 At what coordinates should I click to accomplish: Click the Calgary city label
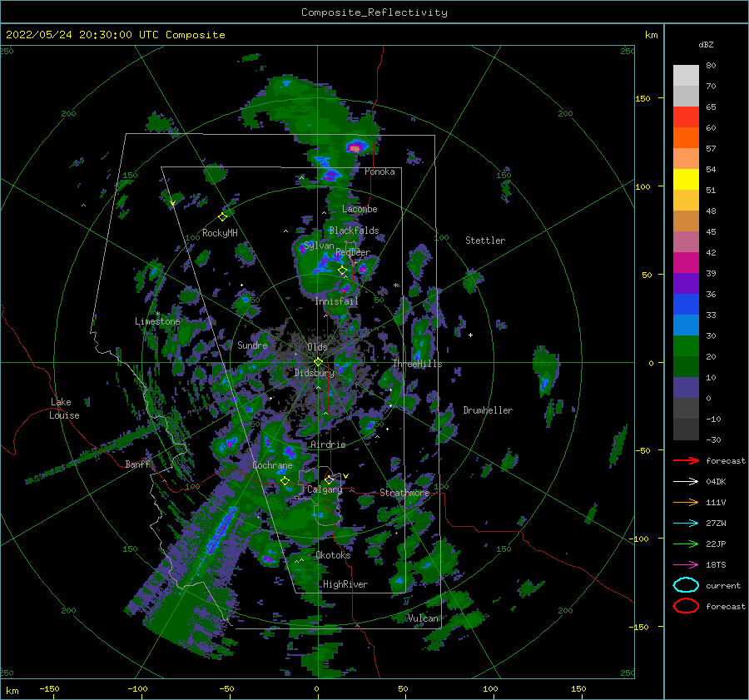coord(325,489)
